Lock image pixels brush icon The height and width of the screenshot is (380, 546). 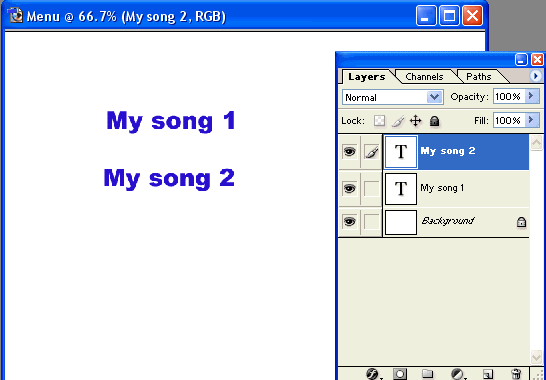(x=398, y=121)
